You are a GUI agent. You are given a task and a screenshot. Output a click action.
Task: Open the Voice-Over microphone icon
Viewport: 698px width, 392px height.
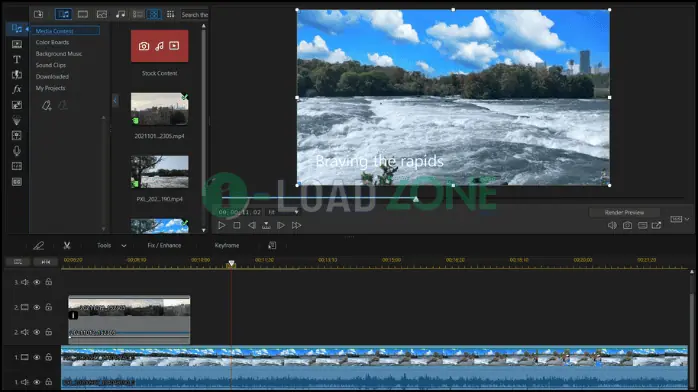[17, 151]
